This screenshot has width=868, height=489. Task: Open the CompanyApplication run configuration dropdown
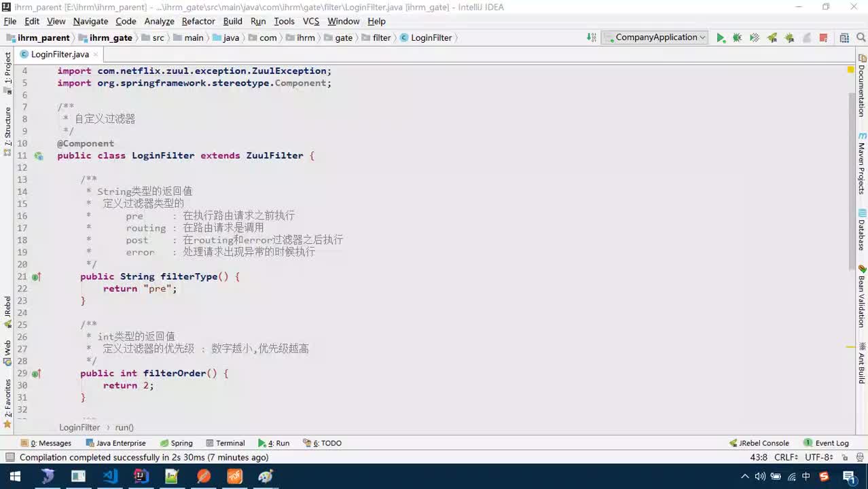(655, 38)
